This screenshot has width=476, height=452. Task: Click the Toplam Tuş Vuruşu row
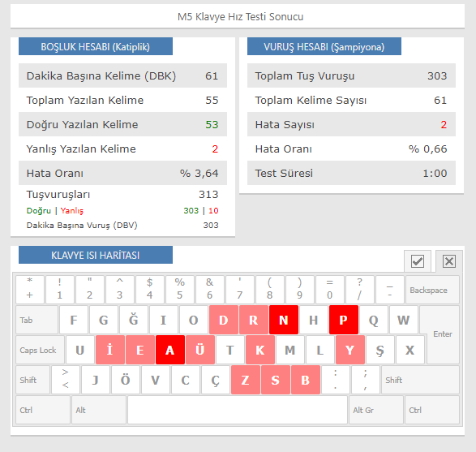(351, 75)
